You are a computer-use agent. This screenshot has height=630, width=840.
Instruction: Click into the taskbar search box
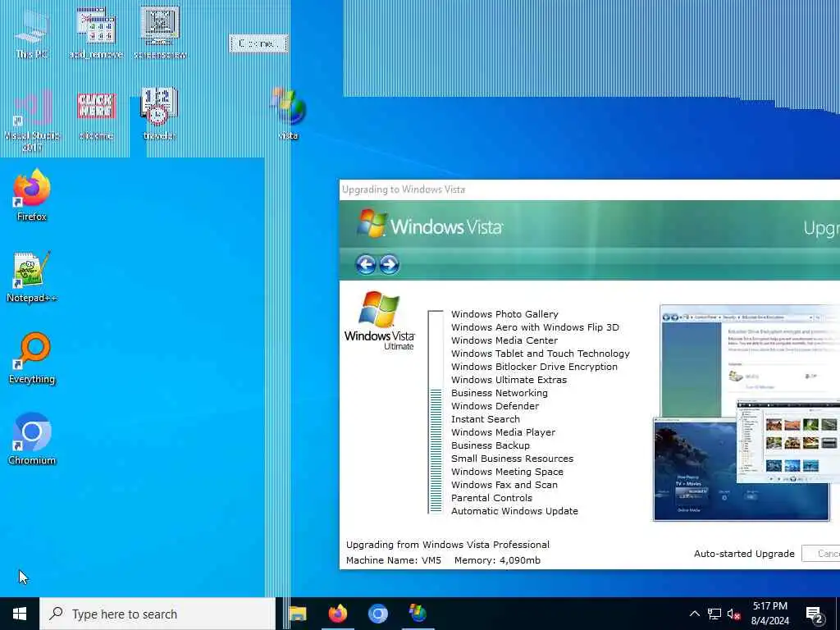point(157,614)
